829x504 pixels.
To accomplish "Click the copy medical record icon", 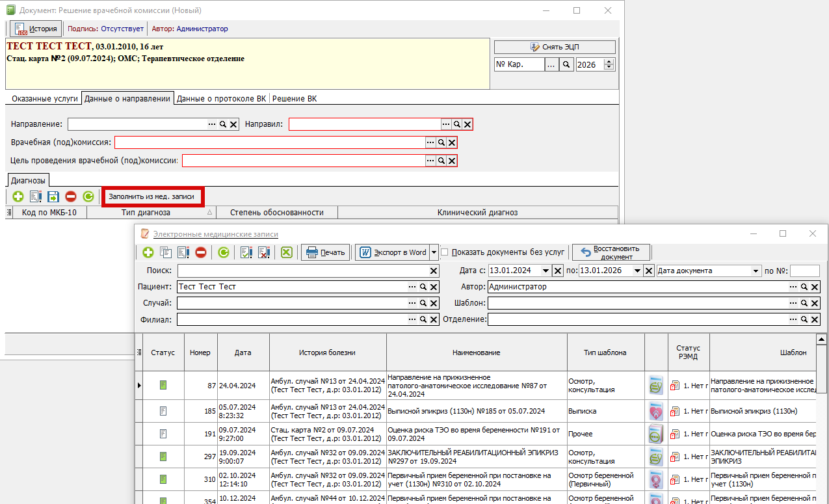I will pyautogui.click(x=166, y=252).
